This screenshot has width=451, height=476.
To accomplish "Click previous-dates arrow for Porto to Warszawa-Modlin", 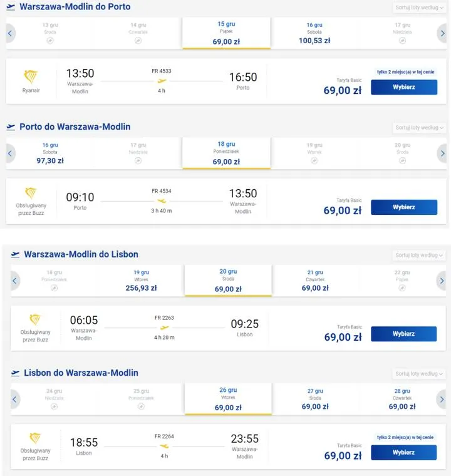I will [10, 153].
